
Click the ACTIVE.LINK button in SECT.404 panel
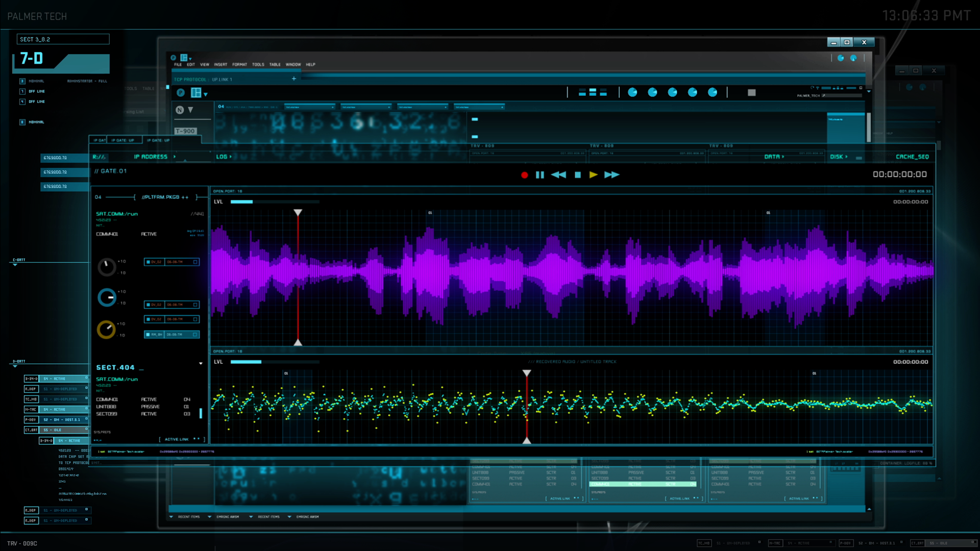(182, 439)
